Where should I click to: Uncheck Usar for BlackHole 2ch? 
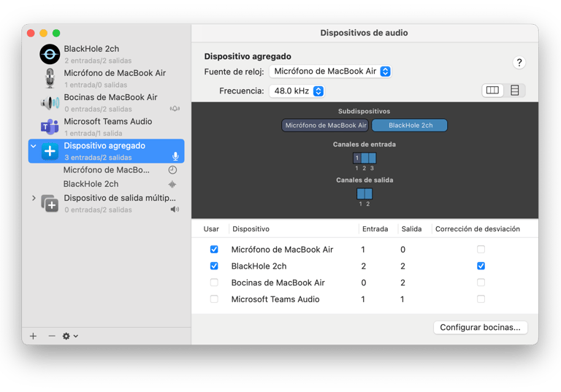tap(214, 266)
